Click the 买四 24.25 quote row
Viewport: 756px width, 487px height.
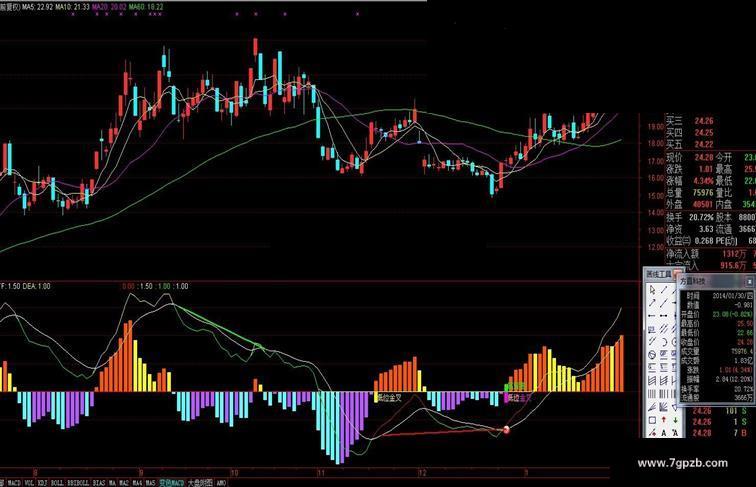689,133
